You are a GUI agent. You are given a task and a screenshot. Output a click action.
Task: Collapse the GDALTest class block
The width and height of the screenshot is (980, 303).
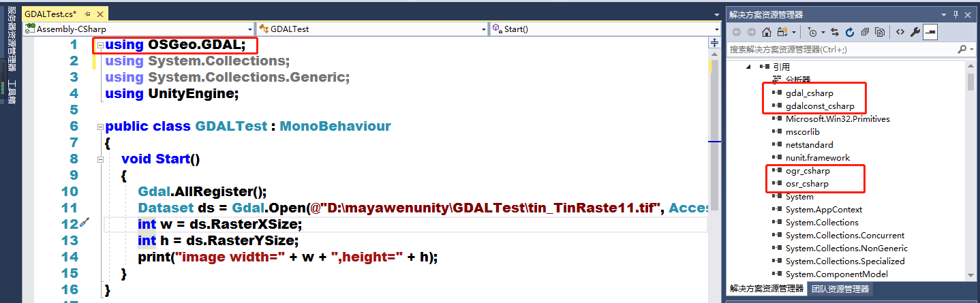pyautogui.click(x=100, y=127)
